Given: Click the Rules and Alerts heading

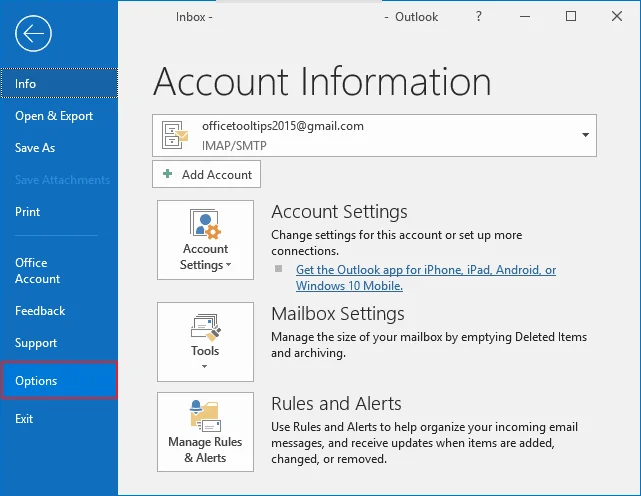Looking at the screenshot, I should click(336, 404).
